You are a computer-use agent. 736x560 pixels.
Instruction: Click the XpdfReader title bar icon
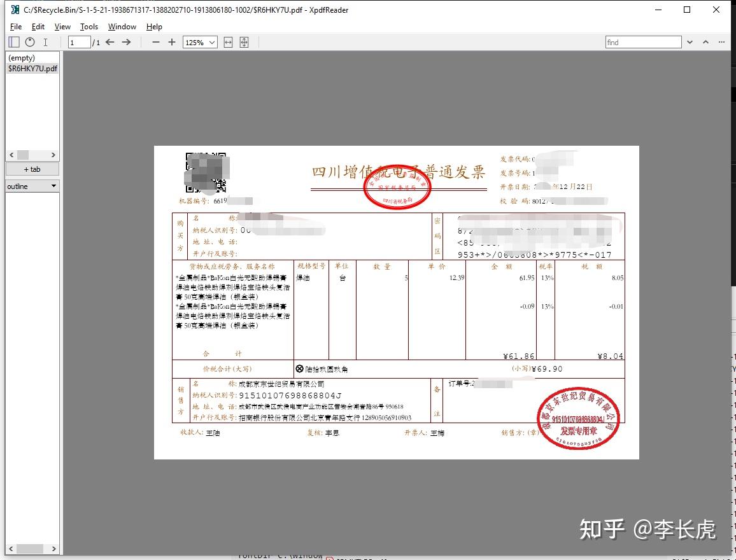click(15, 10)
